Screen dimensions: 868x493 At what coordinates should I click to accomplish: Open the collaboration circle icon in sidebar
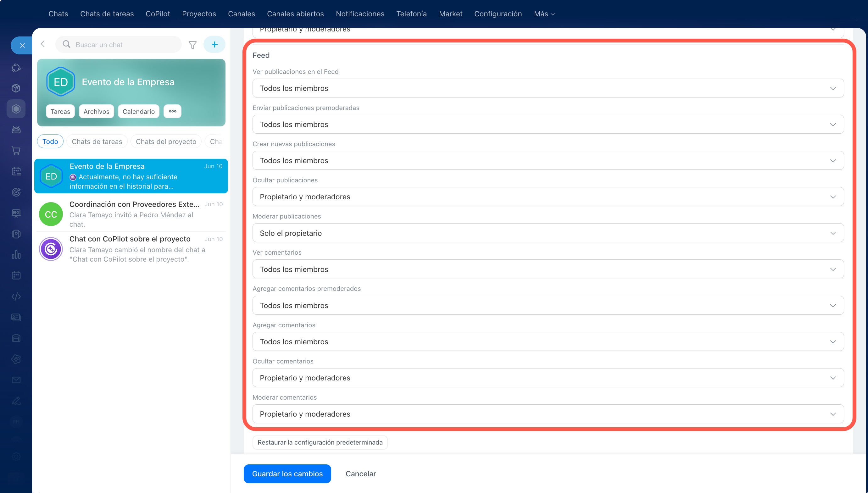(x=16, y=67)
